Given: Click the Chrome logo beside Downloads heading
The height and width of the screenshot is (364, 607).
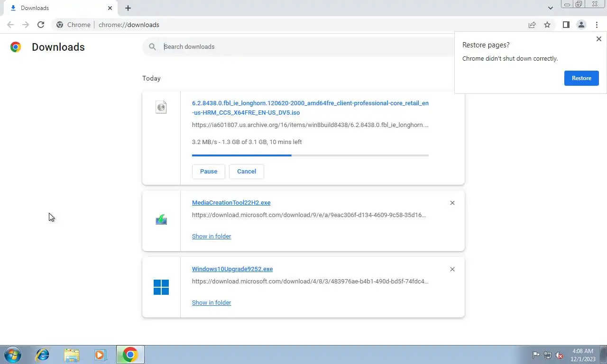Looking at the screenshot, I should (x=16, y=47).
